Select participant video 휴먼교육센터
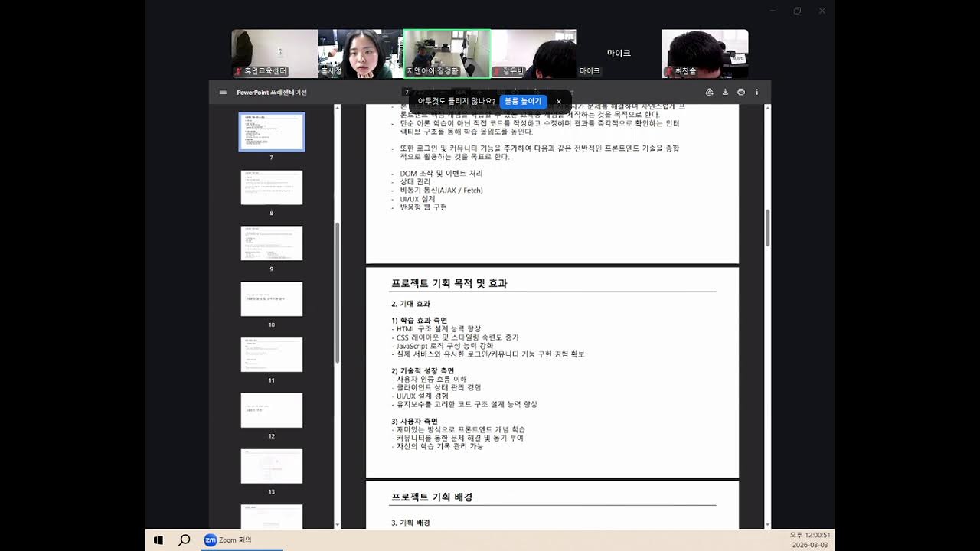The height and width of the screenshot is (551, 980). click(275, 54)
